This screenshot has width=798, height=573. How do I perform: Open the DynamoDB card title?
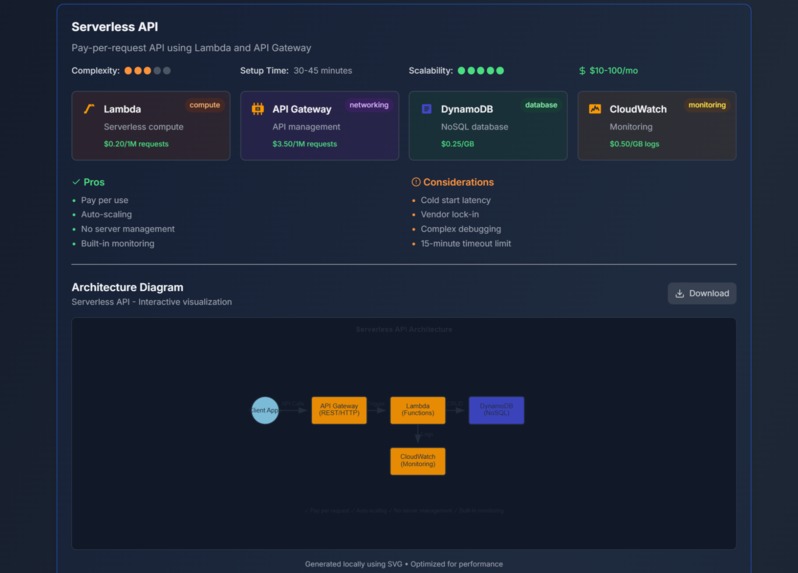(x=467, y=109)
